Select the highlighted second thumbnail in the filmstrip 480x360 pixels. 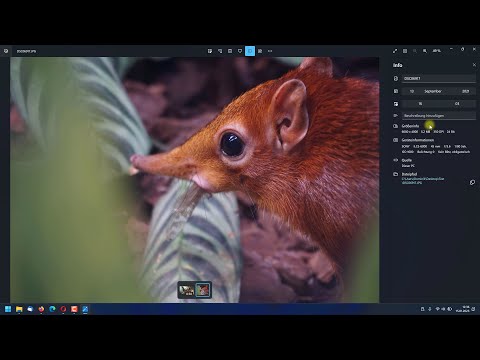point(203,290)
